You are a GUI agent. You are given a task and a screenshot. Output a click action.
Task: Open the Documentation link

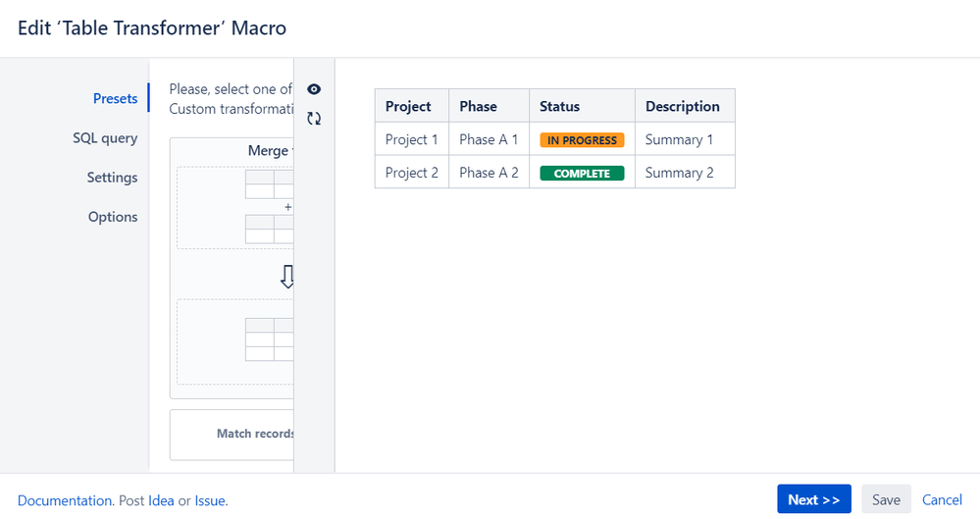click(x=65, y=500)
